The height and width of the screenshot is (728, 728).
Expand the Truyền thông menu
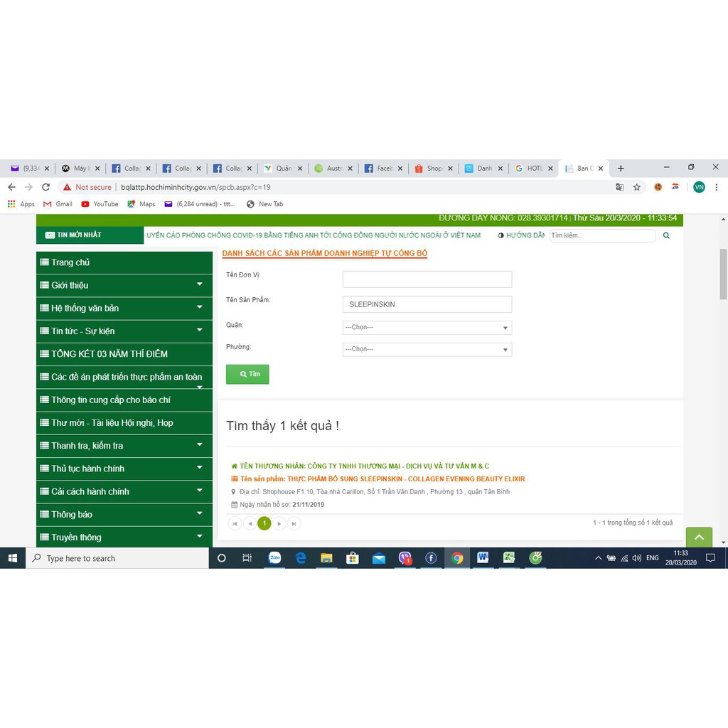200,537
